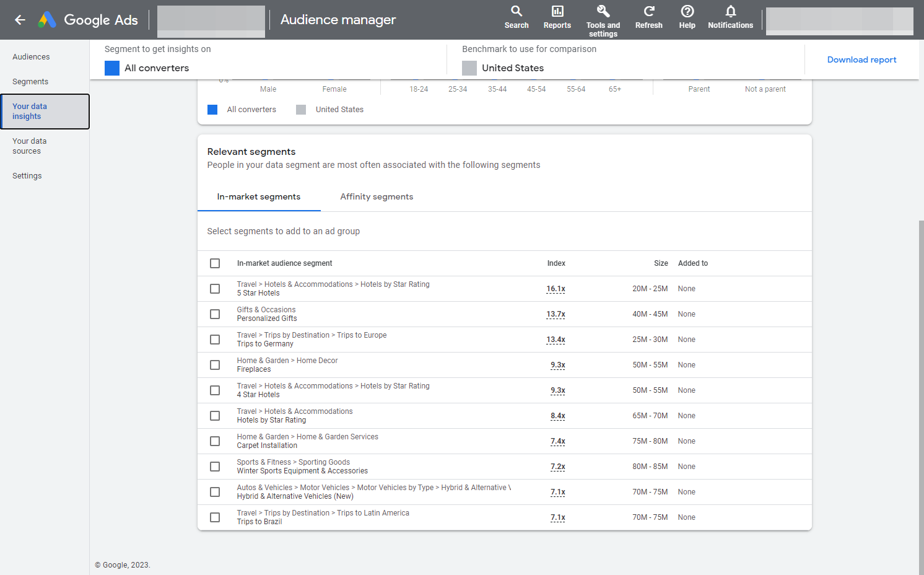Click the vertical page scrollbar

click(922, 397)
